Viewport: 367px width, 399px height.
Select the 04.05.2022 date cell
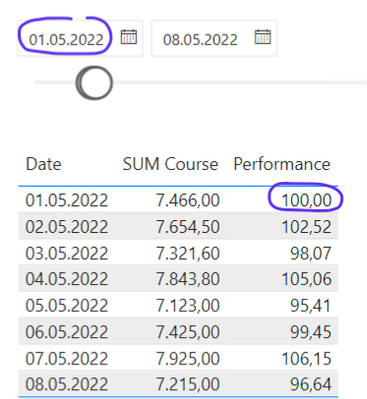(x=67, y=279)
